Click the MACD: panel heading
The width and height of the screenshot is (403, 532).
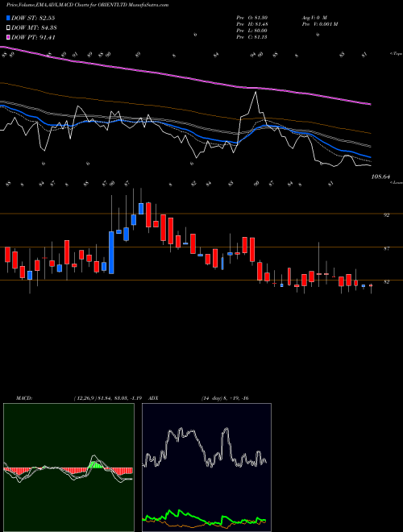[x=24, y=398]
